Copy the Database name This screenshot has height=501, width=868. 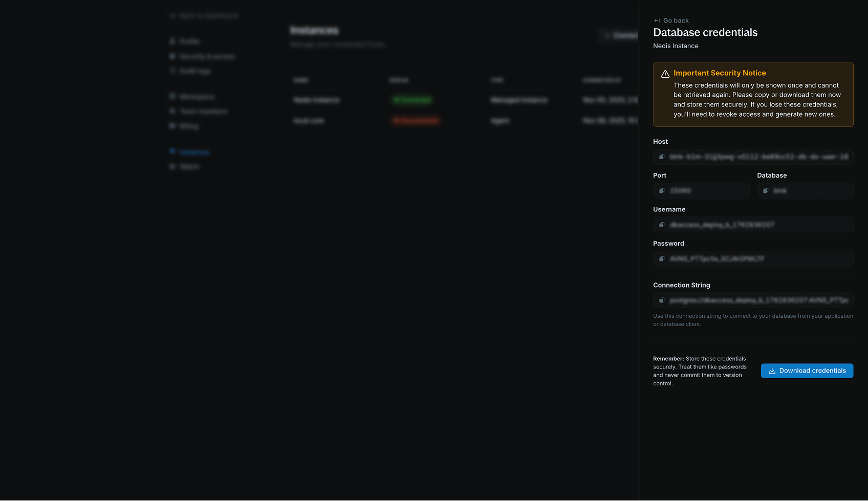pos(766,190)
